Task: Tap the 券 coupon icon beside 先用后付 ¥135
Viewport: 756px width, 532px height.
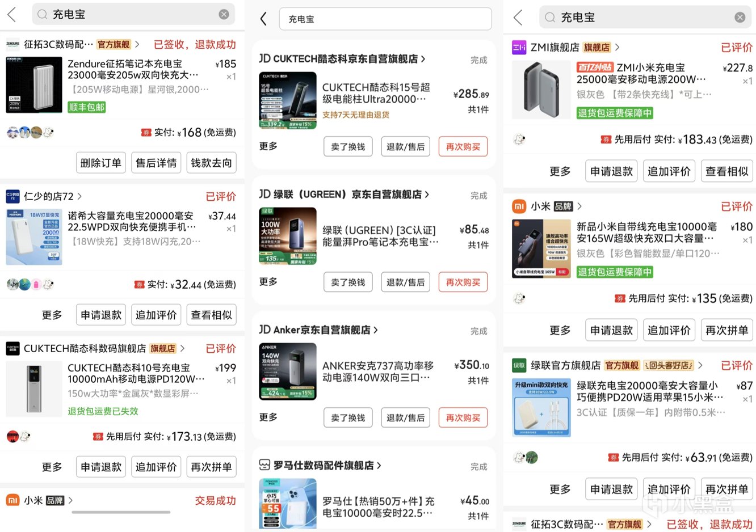Action: [620, 298]
